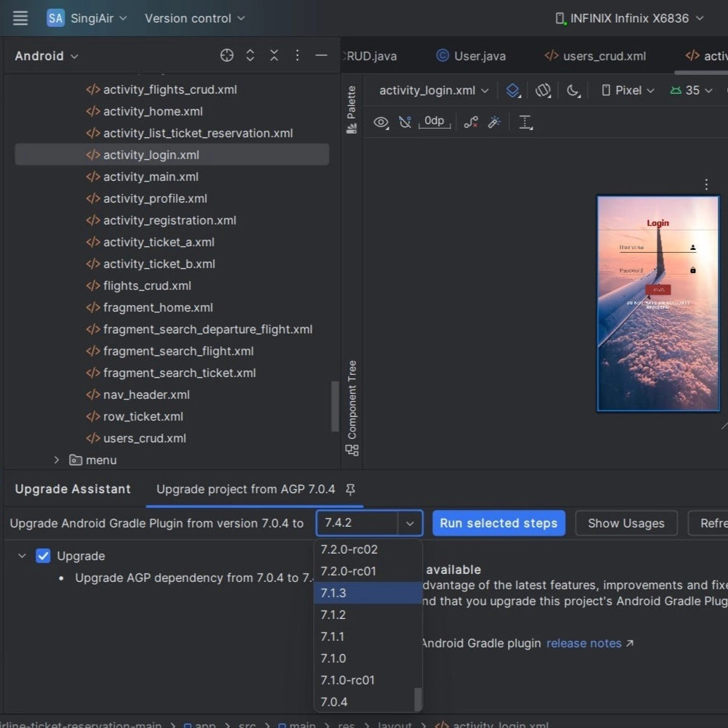Click the orientation rotate icon in design toolbar
The width and height of the screenshot is (728, 728).
pyautogui.click(x=543, y=90)
